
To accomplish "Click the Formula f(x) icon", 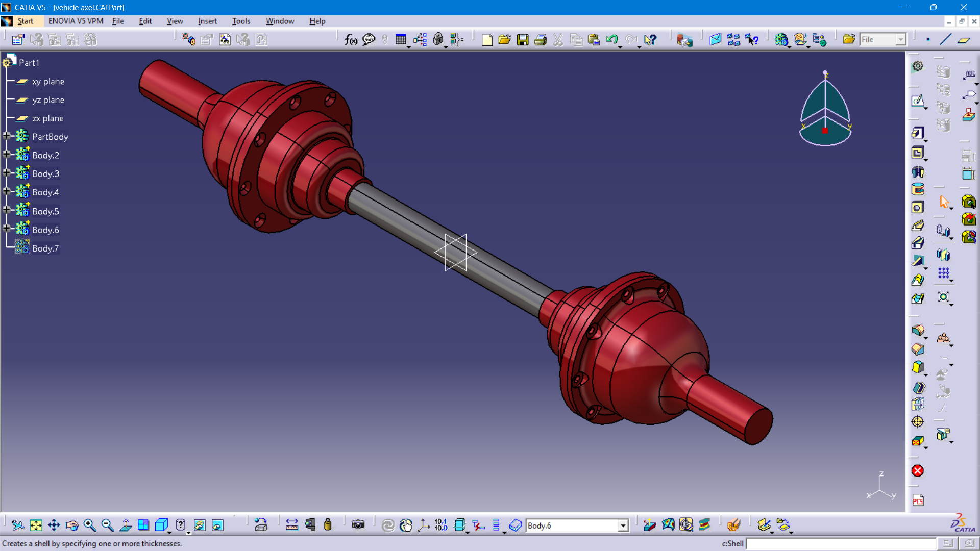I will point(351,40).
